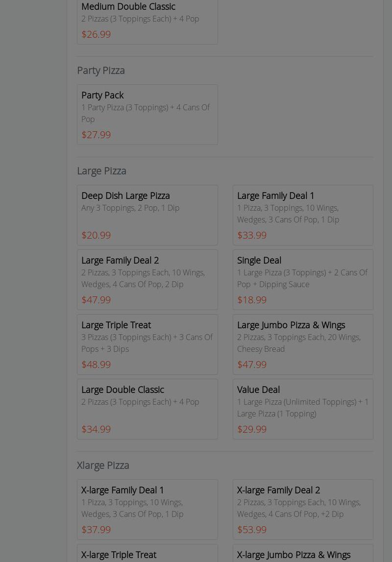Click the $27.99 Party Pack price
The image size is (392, 562).
pyautogui.click(x=96, y=135)
